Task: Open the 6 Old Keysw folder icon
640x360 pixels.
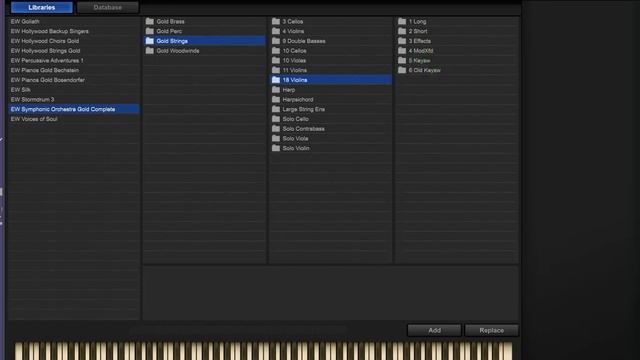Action: pyautogui.click(x=402, y=70)
